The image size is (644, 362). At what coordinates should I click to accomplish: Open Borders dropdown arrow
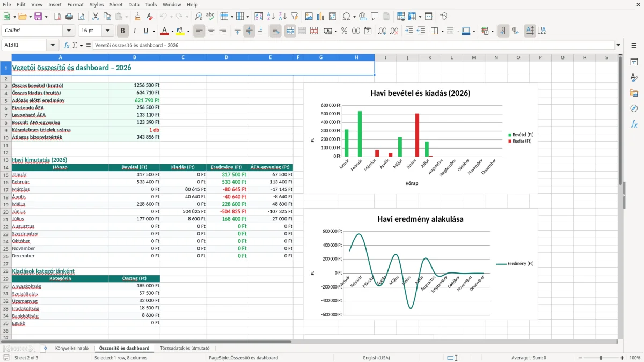tap(442, 31)
